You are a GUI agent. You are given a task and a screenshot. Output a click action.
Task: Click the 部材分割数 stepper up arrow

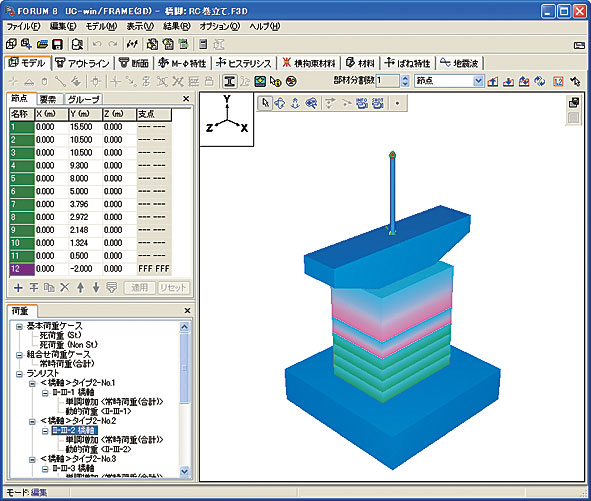(405, 78)
